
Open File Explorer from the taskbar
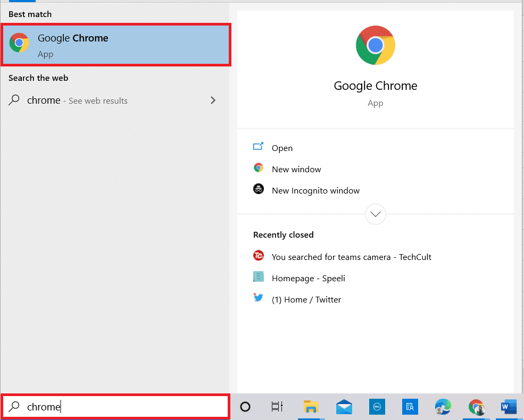tap(311, 406)
